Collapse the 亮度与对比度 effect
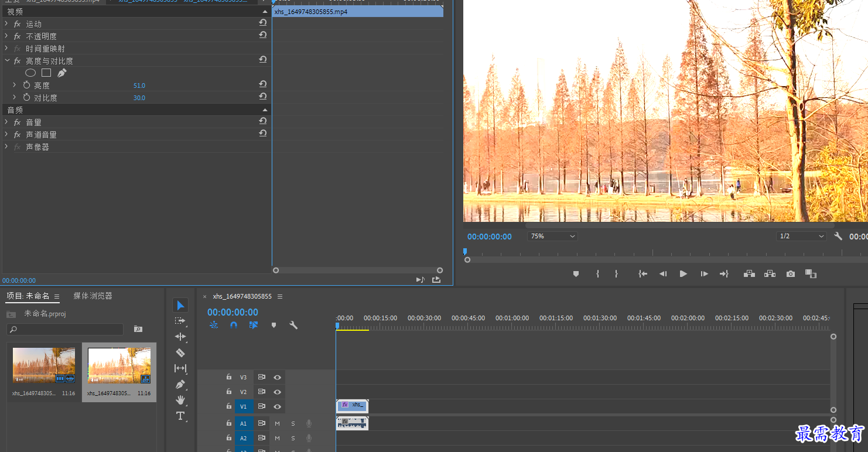 pos(6,61)
